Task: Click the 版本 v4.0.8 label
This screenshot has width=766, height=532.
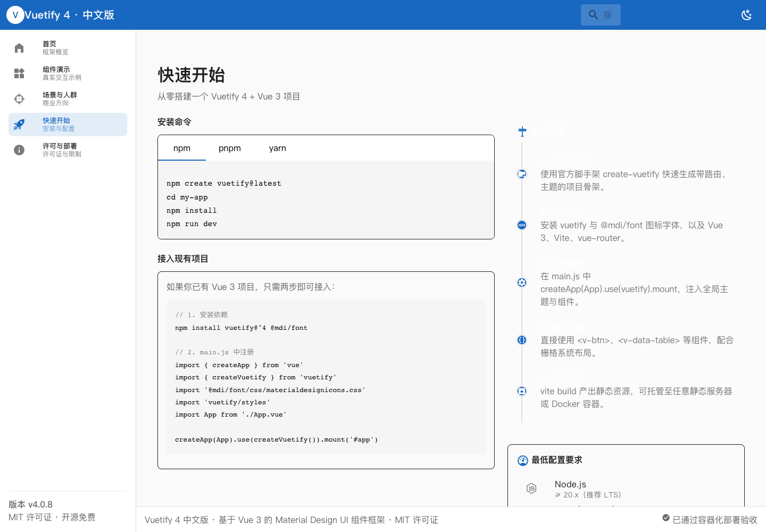Action: pyautogui.click(x=31, y=504)
